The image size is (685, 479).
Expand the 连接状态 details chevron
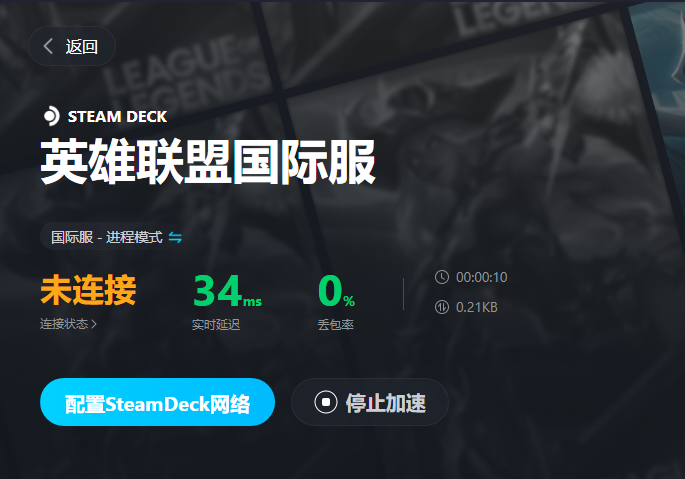pyautogui.click(x=93, y=324)
